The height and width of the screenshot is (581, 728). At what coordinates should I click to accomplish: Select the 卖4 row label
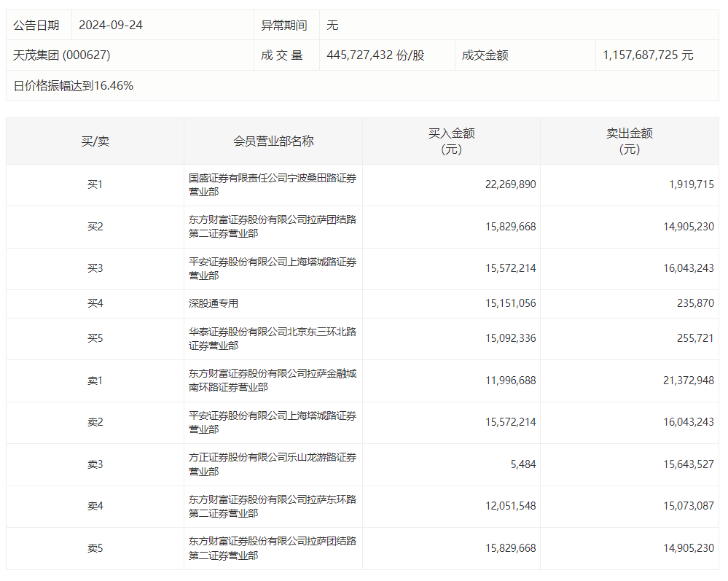pos(95,506)
